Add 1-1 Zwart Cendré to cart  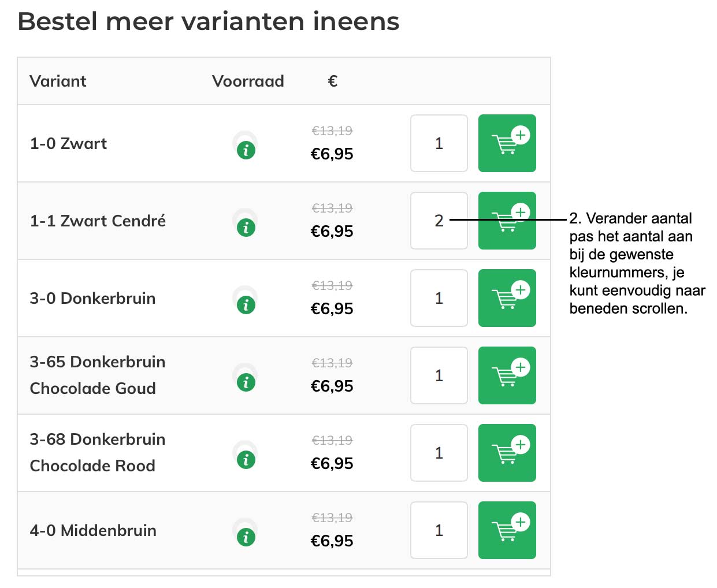507,221
